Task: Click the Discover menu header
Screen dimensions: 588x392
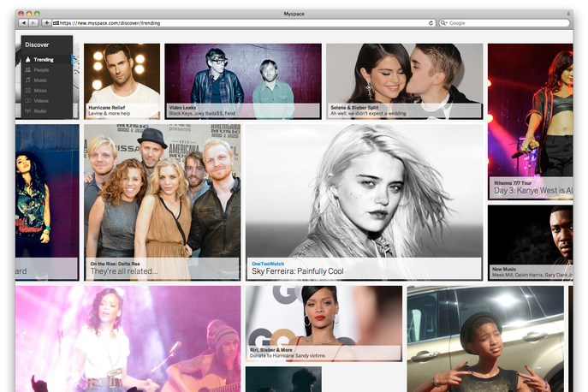Action: coord(37,44)
